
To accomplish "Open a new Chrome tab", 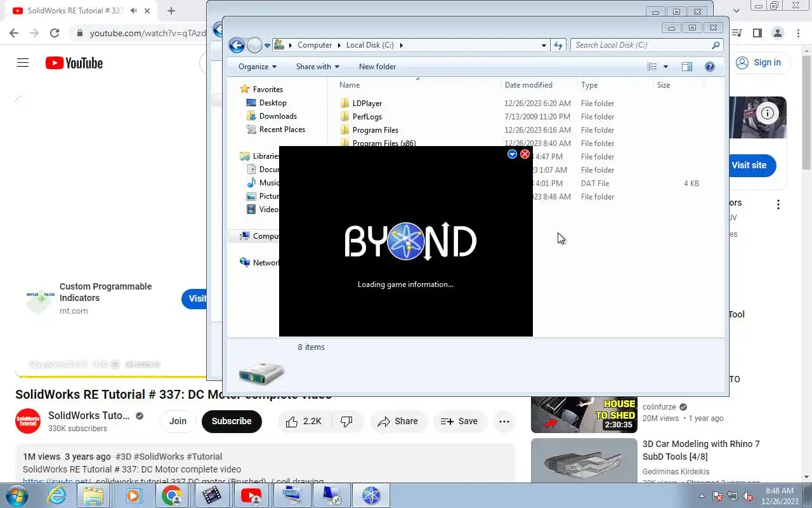I will [171, 11].
